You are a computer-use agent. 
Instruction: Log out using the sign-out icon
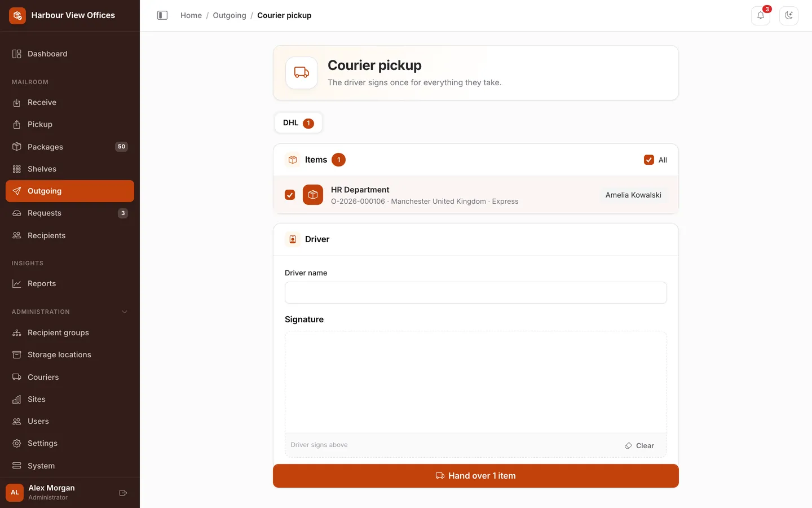(123, 493)
